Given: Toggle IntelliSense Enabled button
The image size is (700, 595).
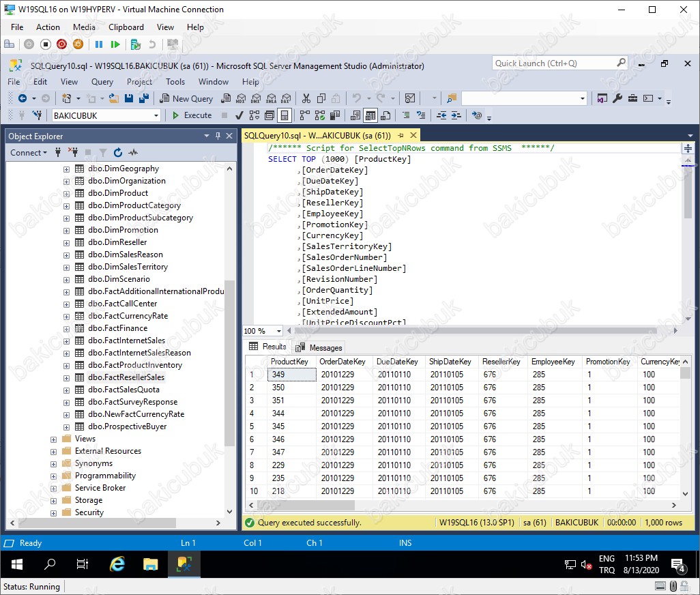Looking at the screenshot, I should [285, 115].
